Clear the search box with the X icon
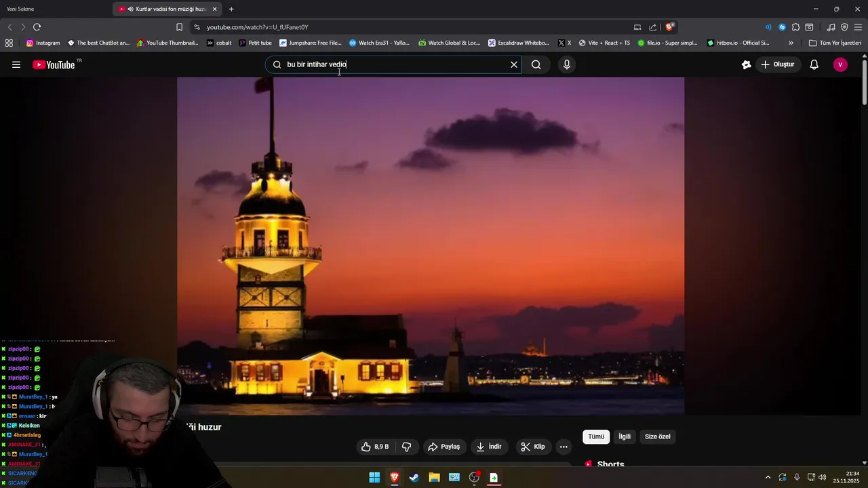The image size is (868, 488). coord(514,64)
